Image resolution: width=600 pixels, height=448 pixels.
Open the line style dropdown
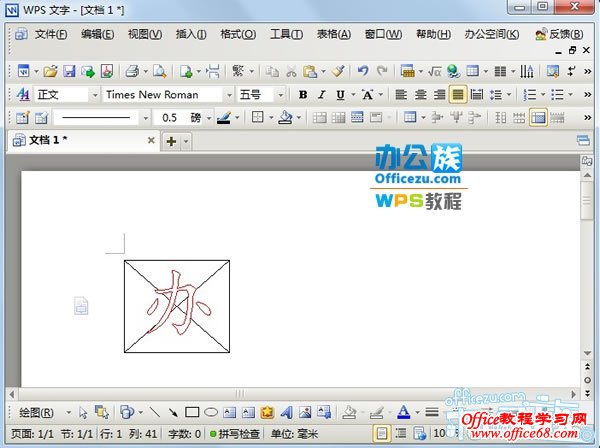click(145, 118)
